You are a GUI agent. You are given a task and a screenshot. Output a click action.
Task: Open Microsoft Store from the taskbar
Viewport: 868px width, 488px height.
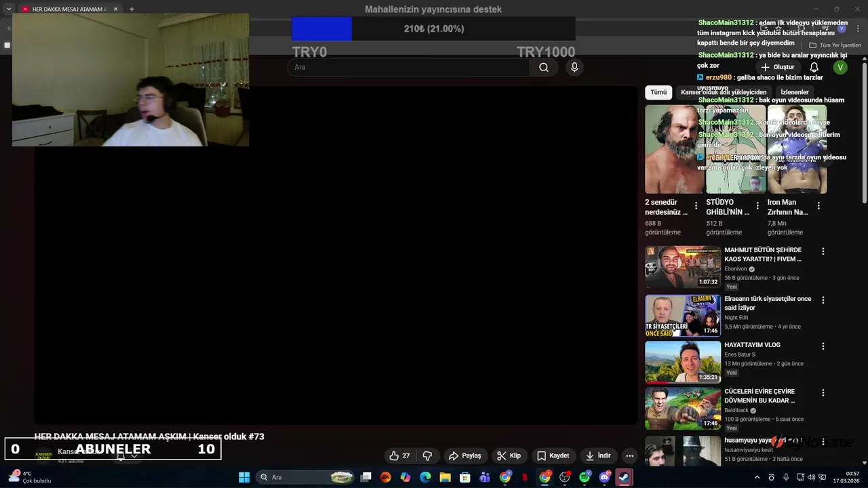pyautogui.click(x=465, y=477)
